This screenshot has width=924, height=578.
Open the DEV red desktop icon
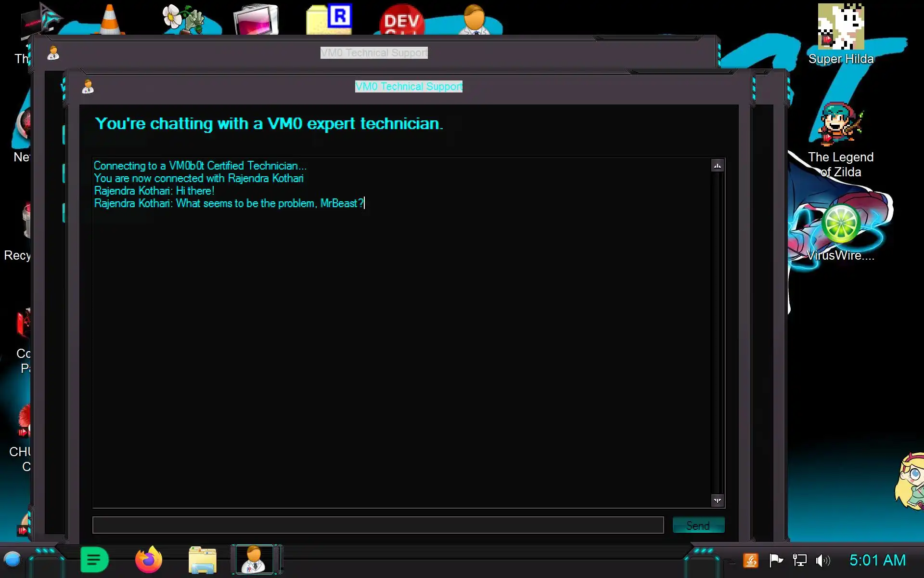[401, 20]
